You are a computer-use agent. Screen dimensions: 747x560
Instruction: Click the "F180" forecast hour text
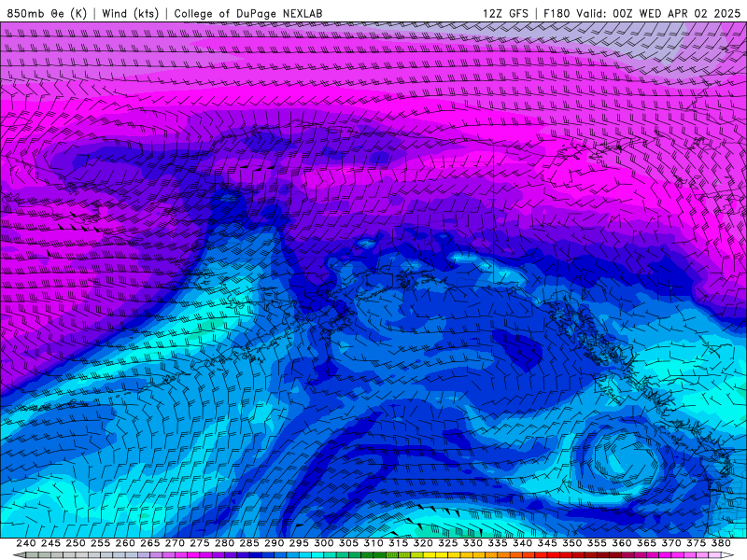pos(557,13)
